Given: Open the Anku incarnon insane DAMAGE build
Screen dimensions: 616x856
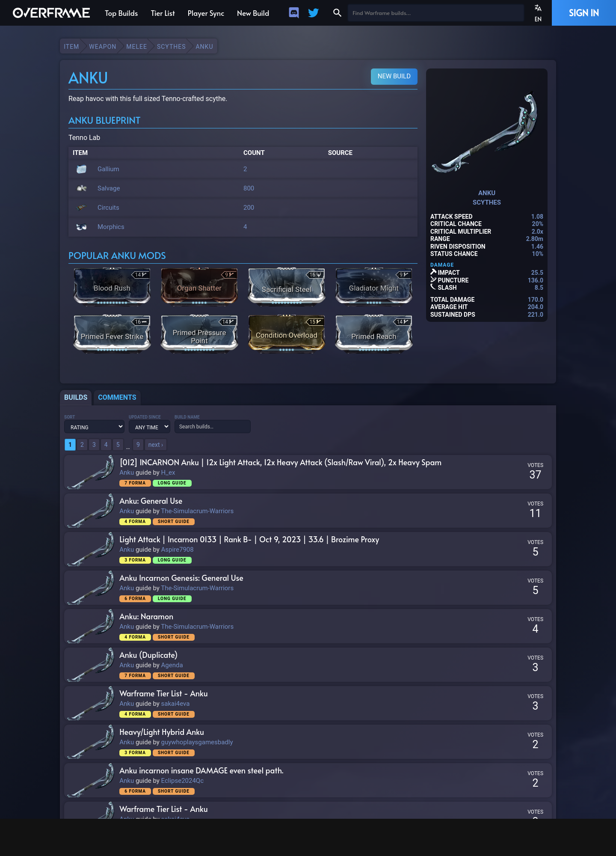Looking at the screenshot, I should [x=201, y=771].
